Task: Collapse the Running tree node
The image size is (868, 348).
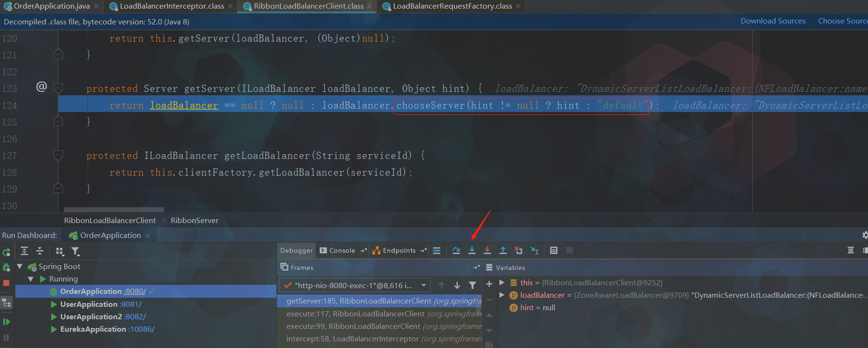Action: 31,279
